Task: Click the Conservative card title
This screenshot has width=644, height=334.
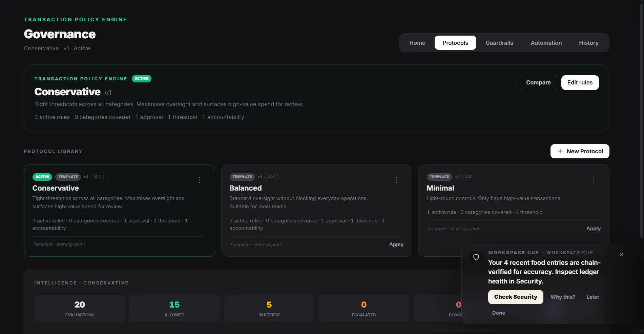Action: [x=56, y=188]
